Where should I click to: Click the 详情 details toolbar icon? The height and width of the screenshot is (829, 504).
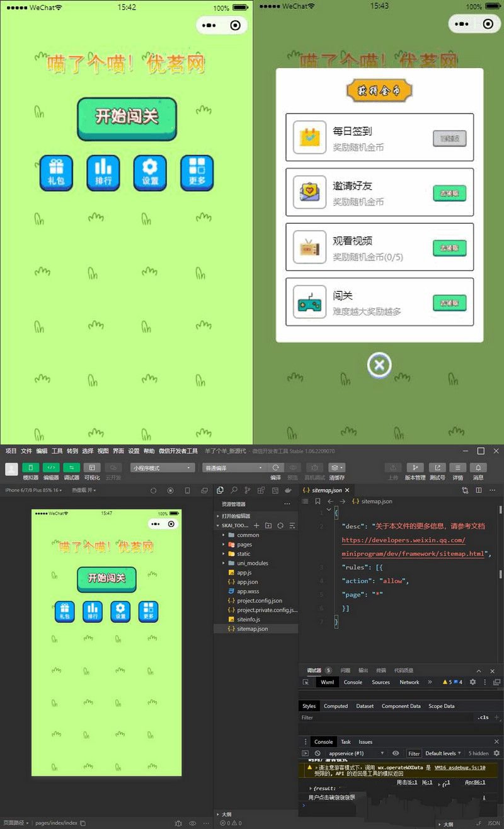[457, 468]
